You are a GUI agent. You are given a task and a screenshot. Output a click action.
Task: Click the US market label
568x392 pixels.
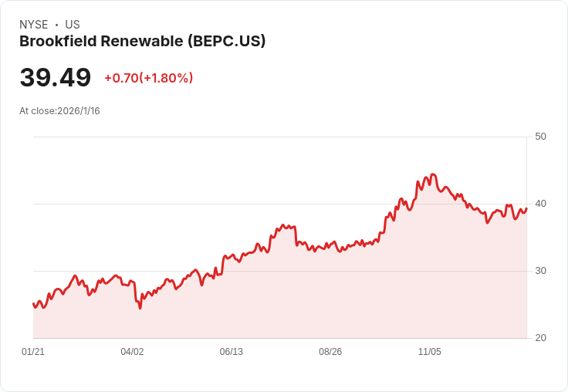pyautogui.click(x=73, y=25)
